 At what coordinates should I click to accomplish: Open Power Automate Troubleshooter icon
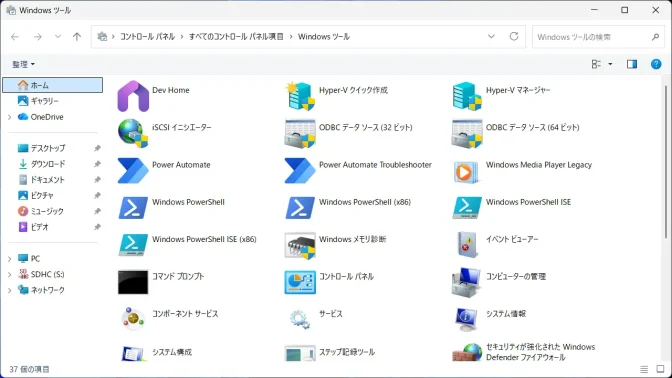[300, 171]
